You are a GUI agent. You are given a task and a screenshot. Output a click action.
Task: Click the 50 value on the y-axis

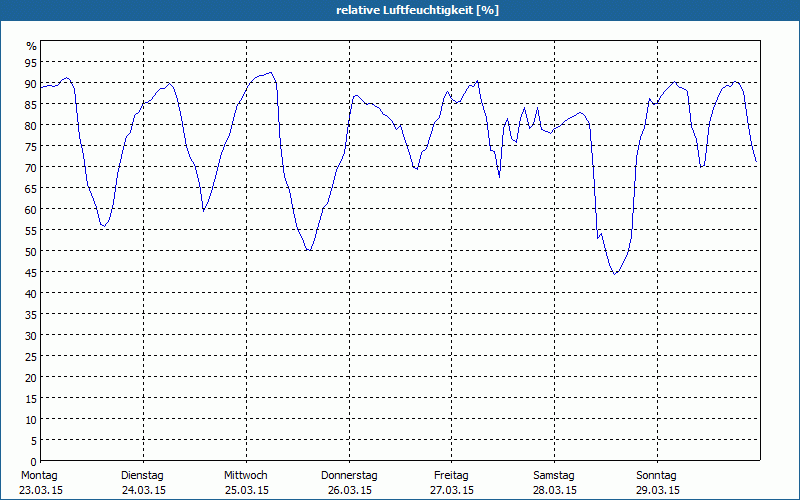(31, 252)
